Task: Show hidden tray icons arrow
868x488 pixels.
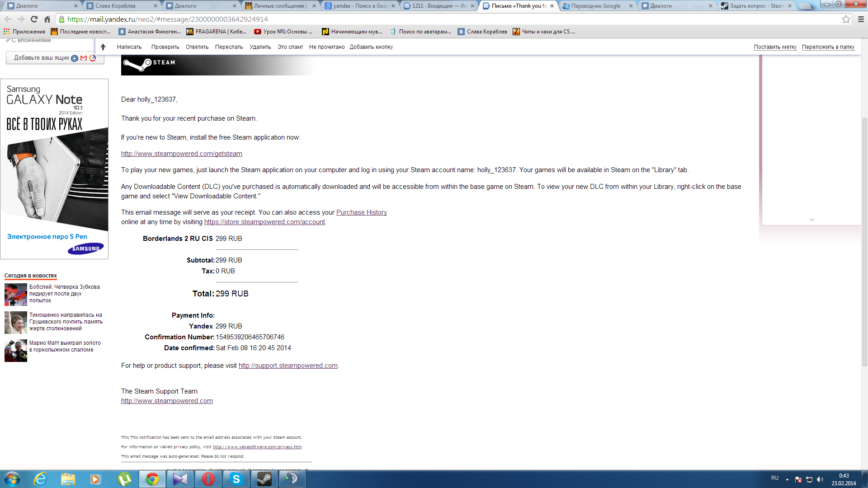Action: pos(787,479)
